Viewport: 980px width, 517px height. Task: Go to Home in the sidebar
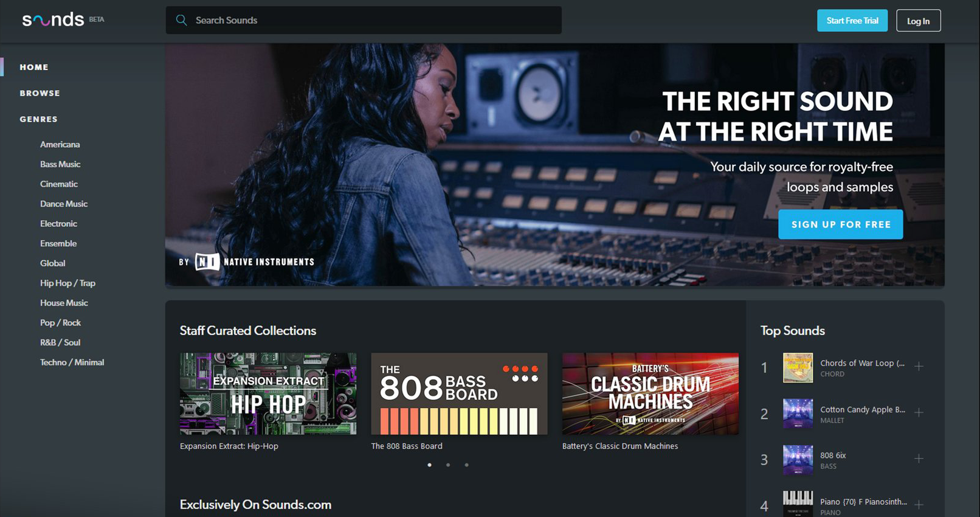coord(34,67)
